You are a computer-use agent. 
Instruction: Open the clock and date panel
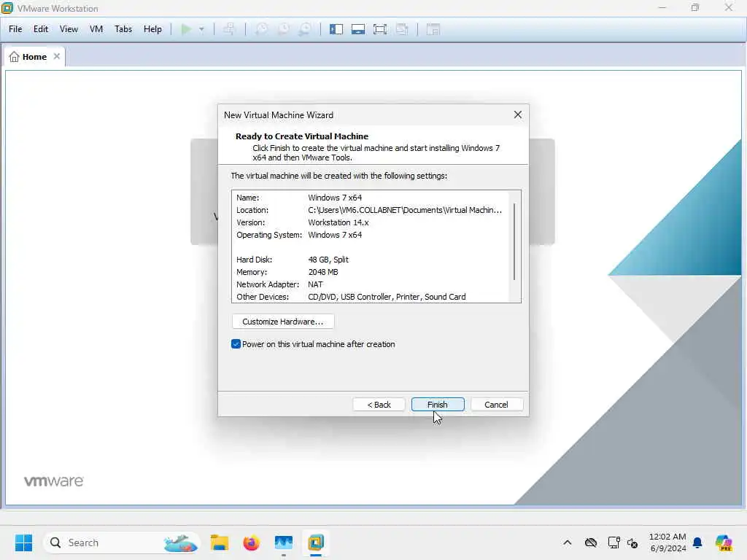[667, 542]
